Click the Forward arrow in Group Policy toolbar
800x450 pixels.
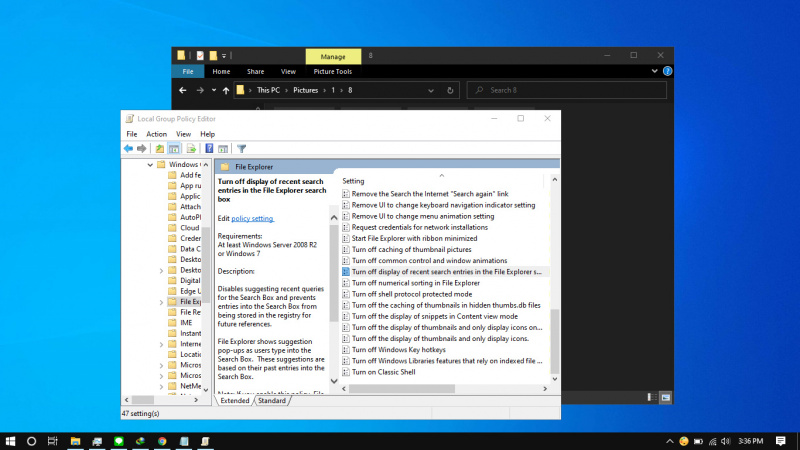141,148
